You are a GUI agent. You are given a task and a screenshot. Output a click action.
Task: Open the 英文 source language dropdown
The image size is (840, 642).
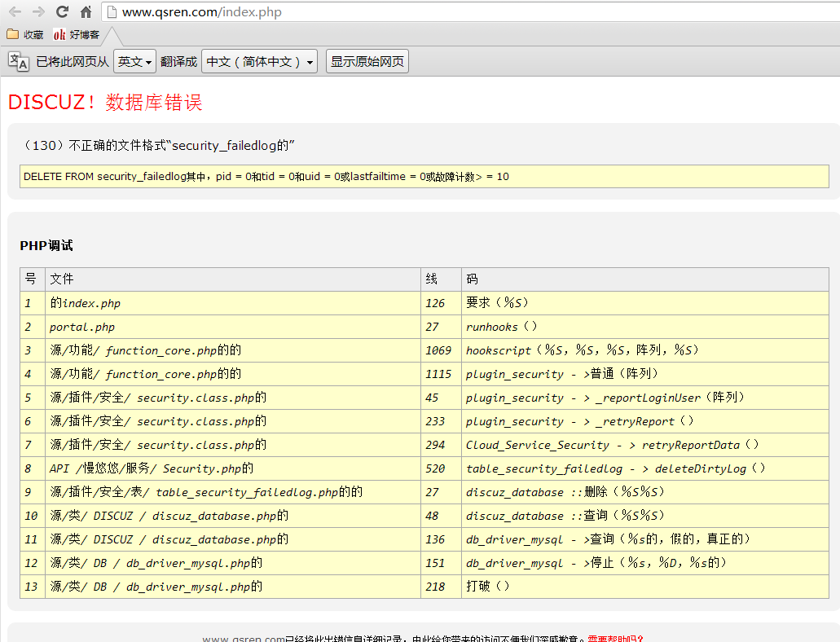[x=134, y=62]
